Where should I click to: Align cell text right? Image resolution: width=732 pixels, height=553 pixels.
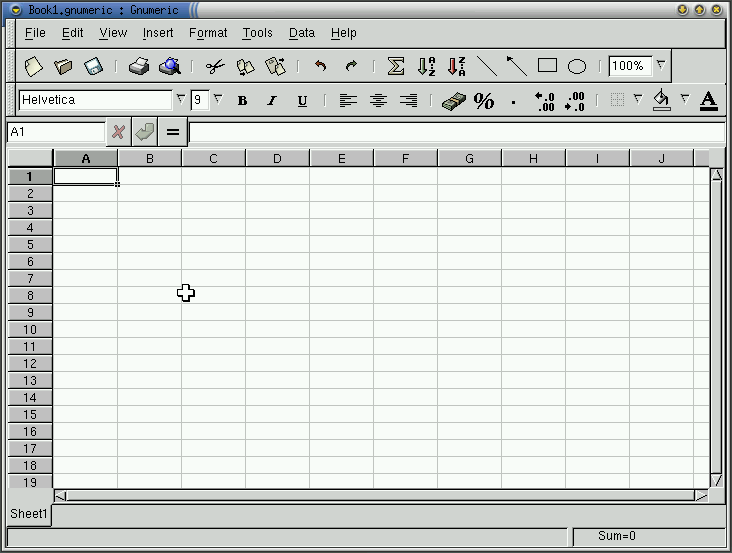(x=408, y=100)
